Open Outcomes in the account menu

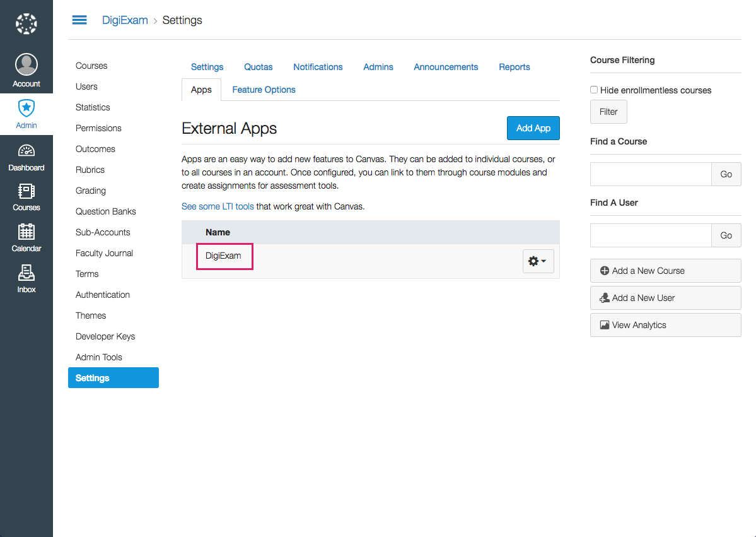(95, 148)
